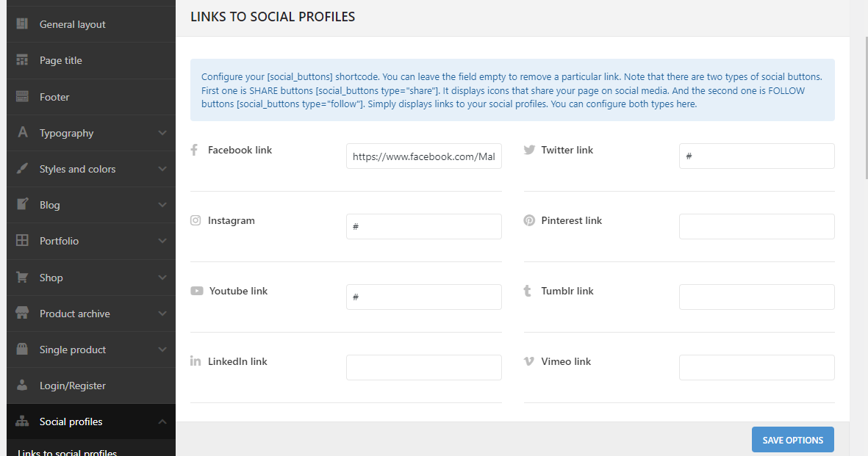This screenshot has height=456, width=868.
Task: Open Links to social profiles submenu item
Action: point(67,452)
